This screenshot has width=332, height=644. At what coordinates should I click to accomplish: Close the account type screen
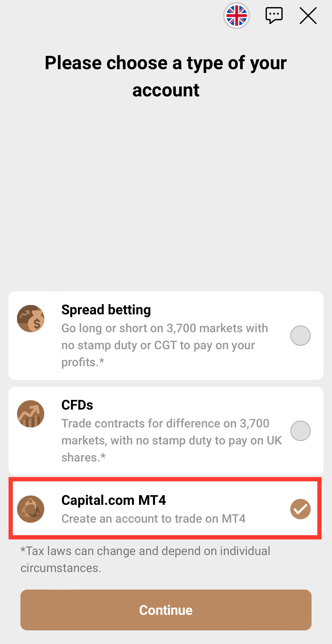(308, 16)
